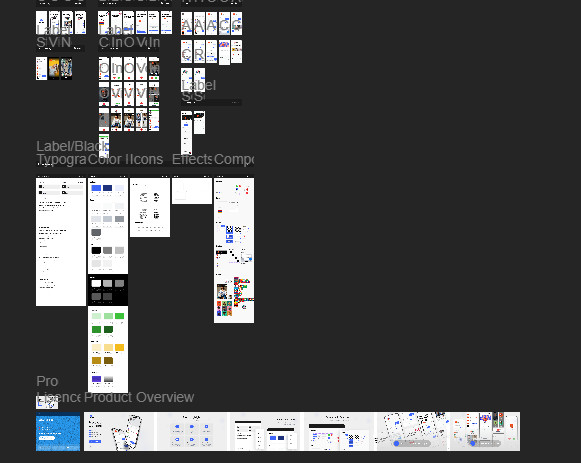Pick the bright yellow color swatch

tap(119, 347)
